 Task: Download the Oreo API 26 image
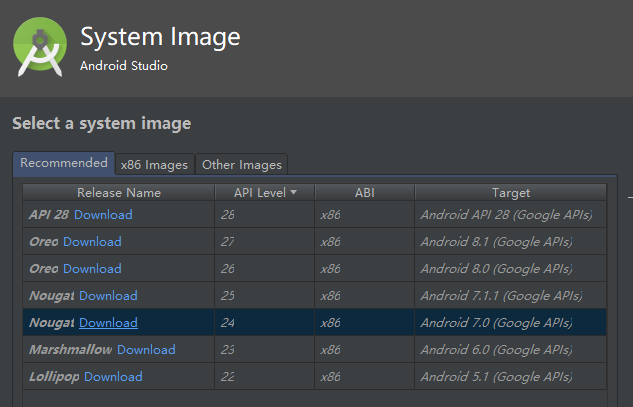click(x=92, y=269)
